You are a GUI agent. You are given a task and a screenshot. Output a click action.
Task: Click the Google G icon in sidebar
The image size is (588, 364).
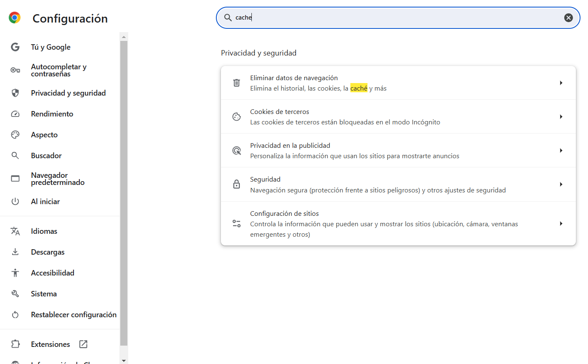click(15, 47)
